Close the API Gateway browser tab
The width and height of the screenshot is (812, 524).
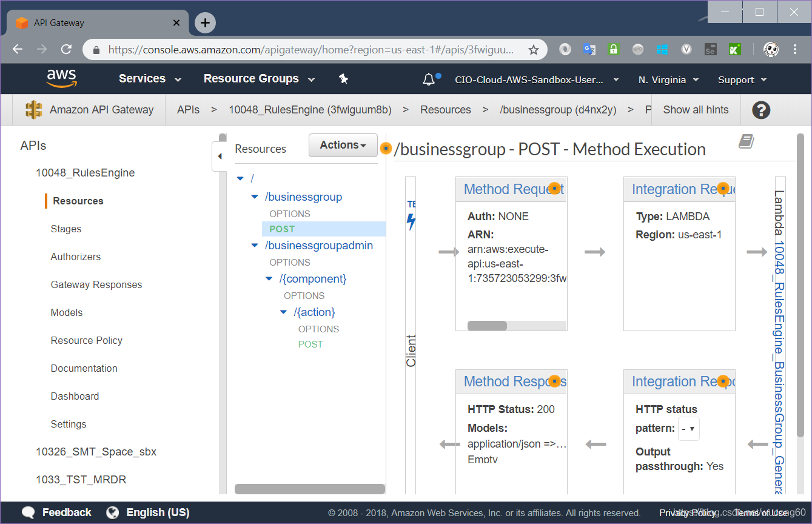[x=176, y=23]
